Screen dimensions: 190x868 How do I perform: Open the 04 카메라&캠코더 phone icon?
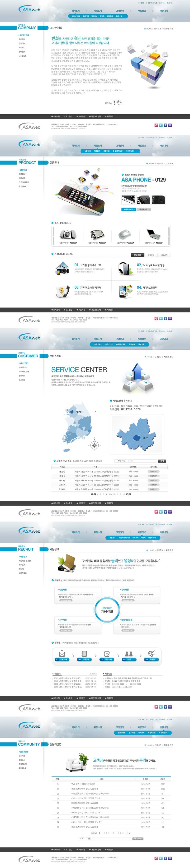tap(126, 292)
